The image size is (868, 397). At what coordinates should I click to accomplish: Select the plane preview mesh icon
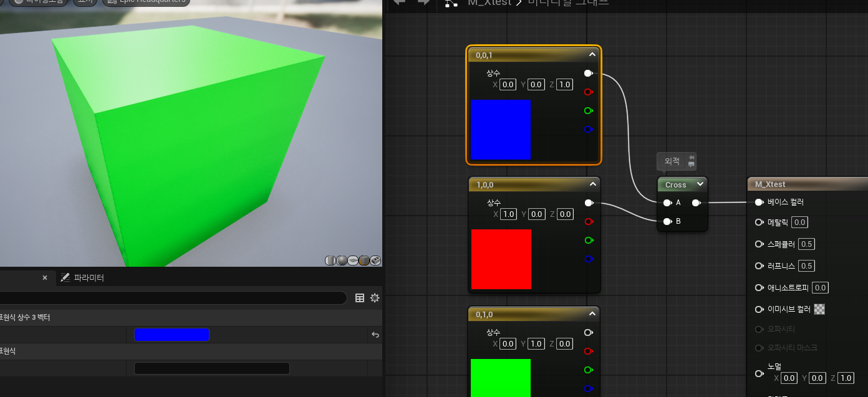[353, 261]
